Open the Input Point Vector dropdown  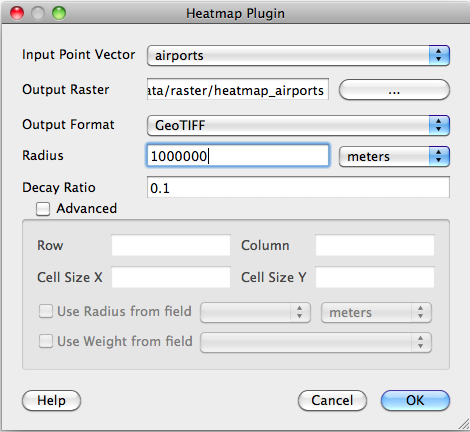click(298, 55)
